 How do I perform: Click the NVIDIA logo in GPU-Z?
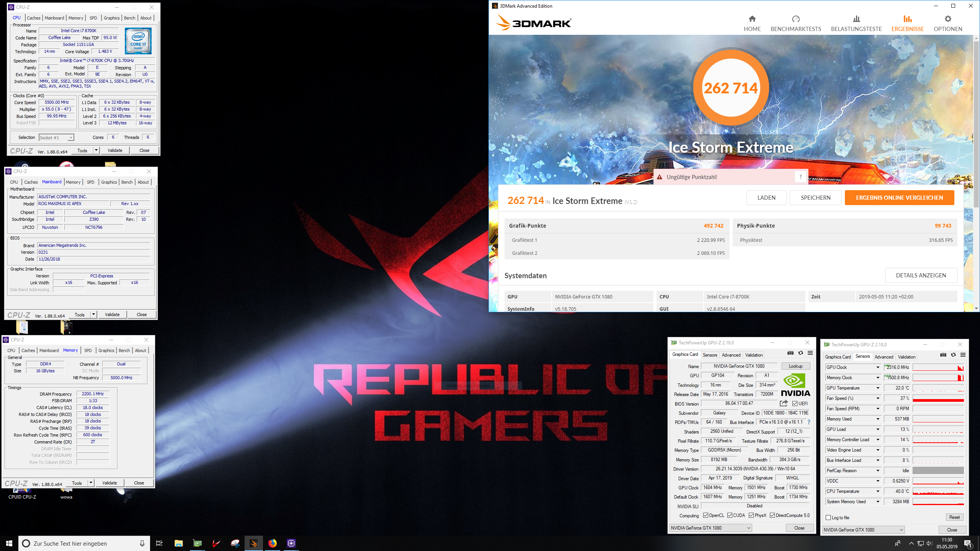795,385
